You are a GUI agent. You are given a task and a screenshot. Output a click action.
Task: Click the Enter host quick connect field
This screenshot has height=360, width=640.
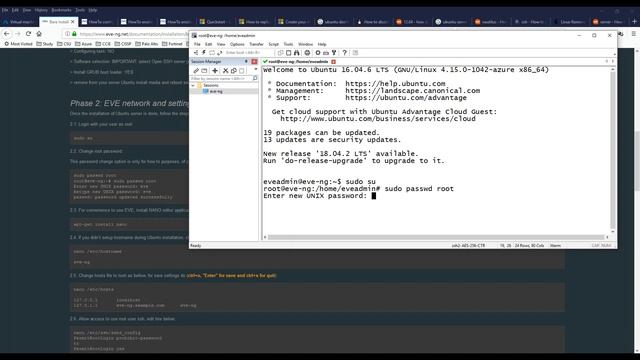tap(248, 53)
